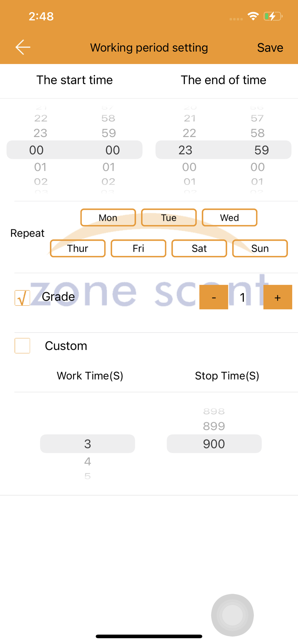Pick hour 01 in start time picker
298x644 pixels.
[x=40, y=167]
